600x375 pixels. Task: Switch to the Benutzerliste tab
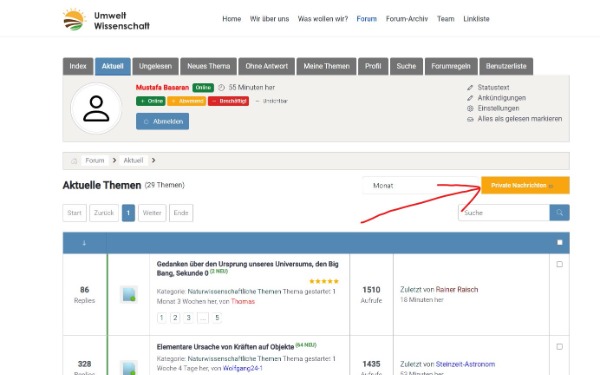pos(506,66)
